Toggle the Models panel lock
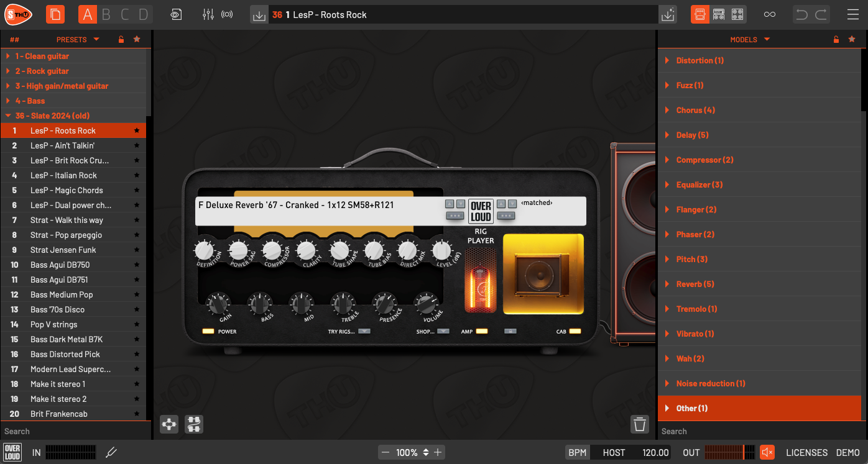The width and height of the screenshot is (868, 464). 836,39
